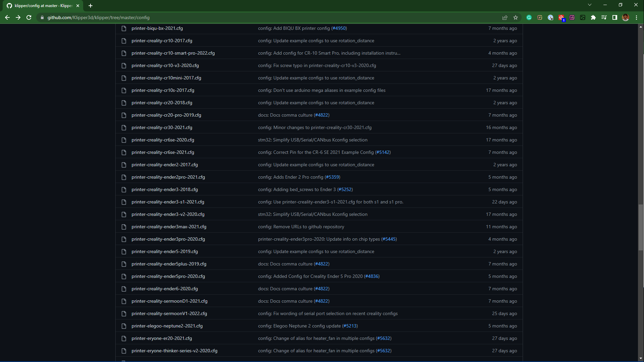Viewport: 644px width, 362px height.
Task: Click file icon for printer-eryone-er20-2021.cfg
Action: 124,339
